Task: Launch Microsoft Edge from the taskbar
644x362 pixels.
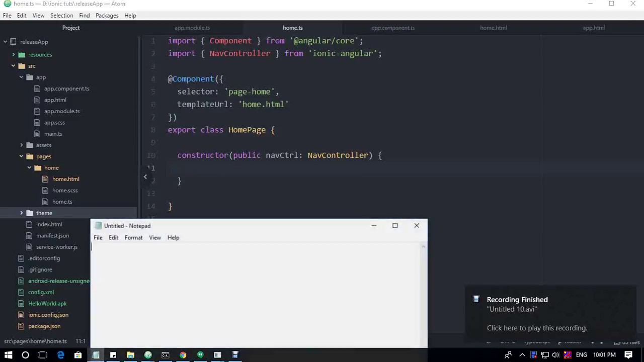Action: point(60,355)
